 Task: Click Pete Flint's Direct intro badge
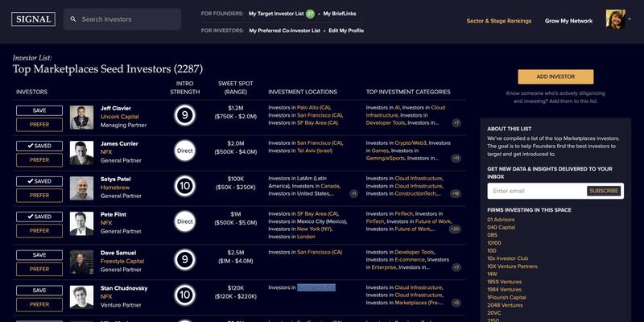[x=185, y=221]
